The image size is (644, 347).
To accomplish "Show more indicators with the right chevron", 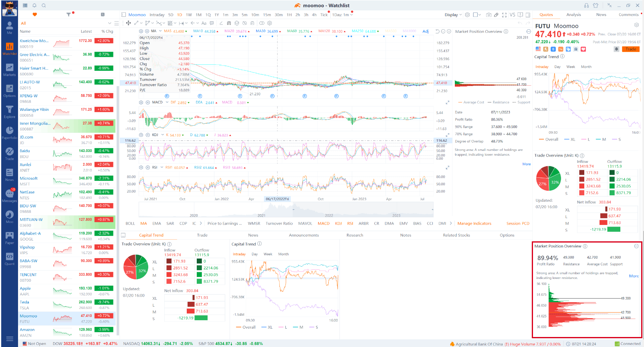I will coord(451,223).
